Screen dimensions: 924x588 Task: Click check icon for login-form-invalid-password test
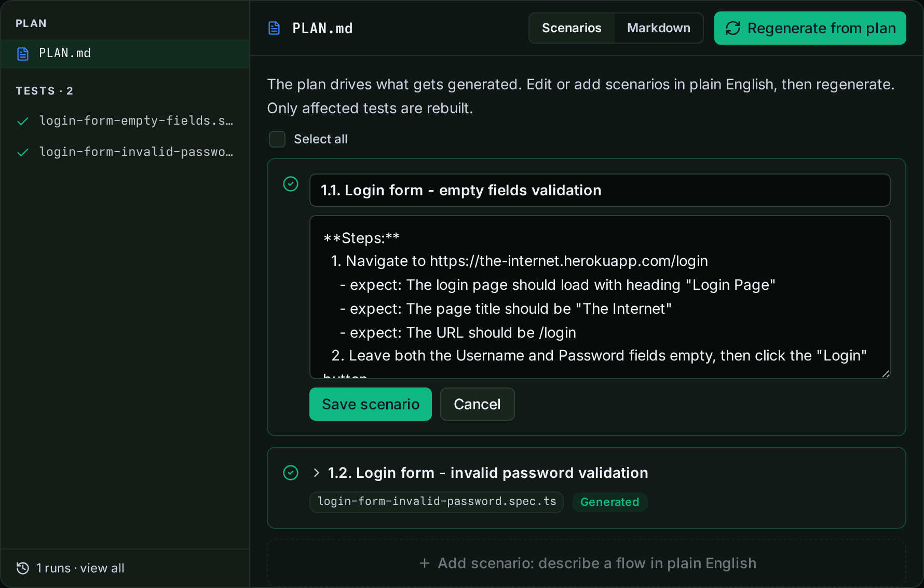[23, 152]
